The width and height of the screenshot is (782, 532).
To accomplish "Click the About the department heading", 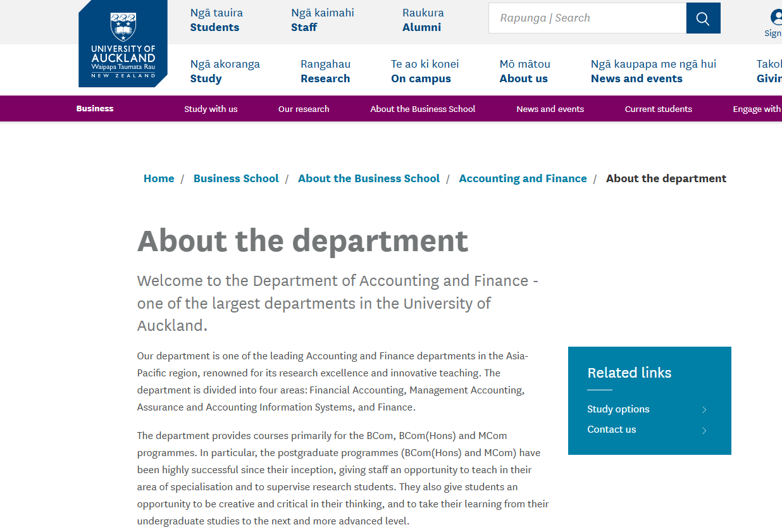I will 302,241.
